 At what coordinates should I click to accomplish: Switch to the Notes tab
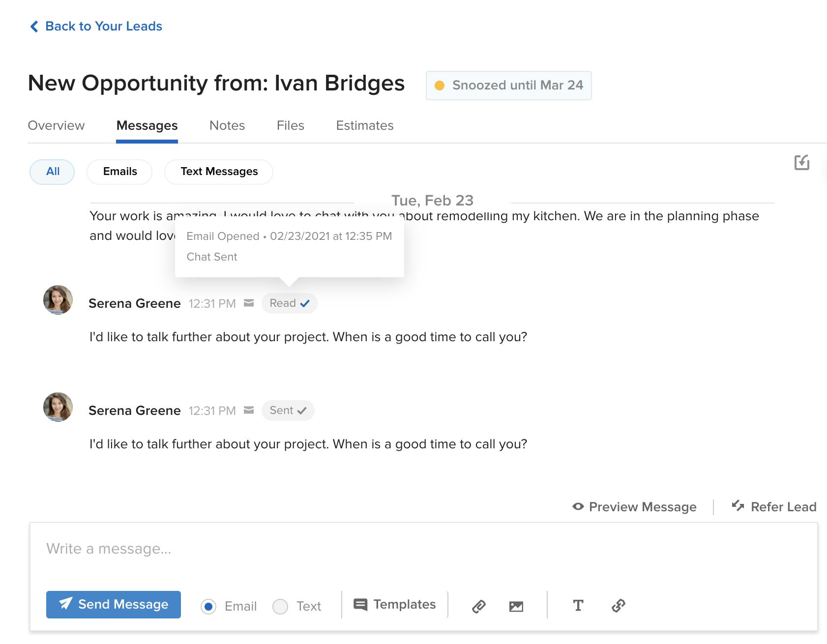[227, 125]
